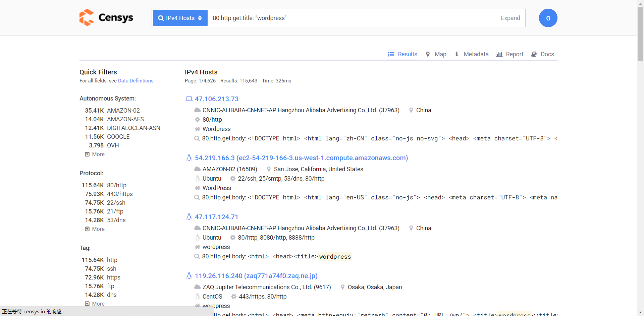Open the user avatar circle button
The height and width of the screenshot is (316, 644).
coord(548,18)
